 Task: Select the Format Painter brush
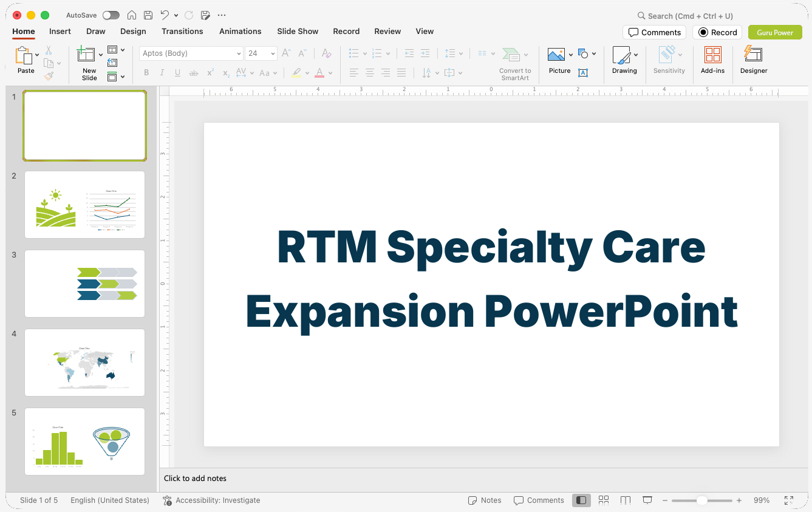(49, 76)
